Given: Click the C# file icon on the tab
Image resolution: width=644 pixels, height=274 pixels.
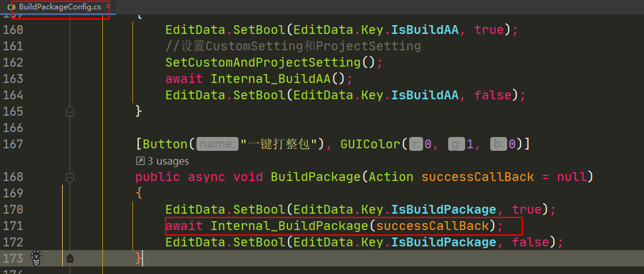Looking at the screenshot, I should pyautogui.click(x=11, y=7).
